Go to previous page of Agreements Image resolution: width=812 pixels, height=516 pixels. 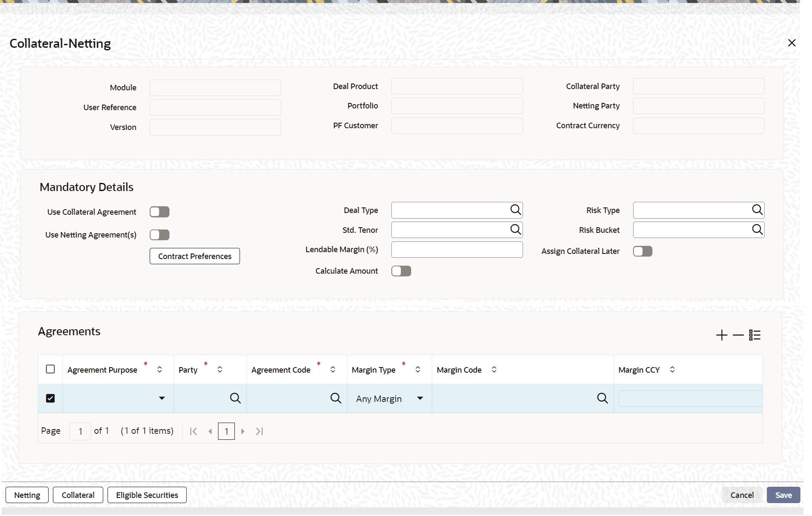click(x=210, y=431)
